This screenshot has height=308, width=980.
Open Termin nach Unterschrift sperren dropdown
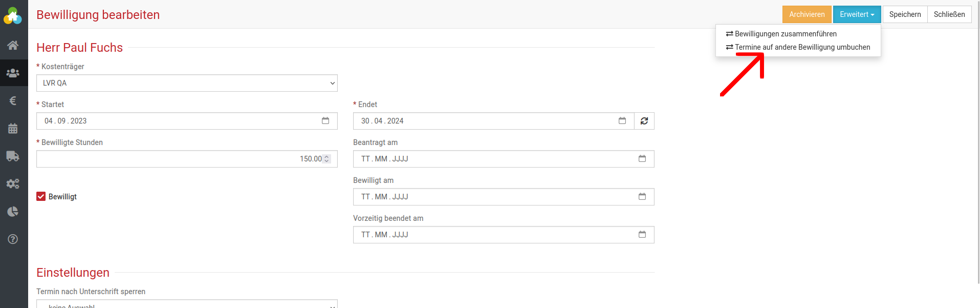(187, 304)
